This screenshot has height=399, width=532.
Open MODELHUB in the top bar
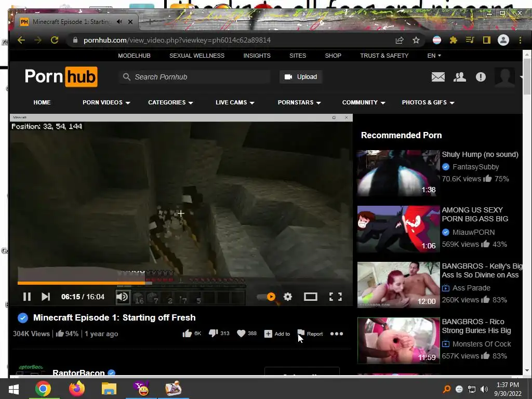click(134, 56)
